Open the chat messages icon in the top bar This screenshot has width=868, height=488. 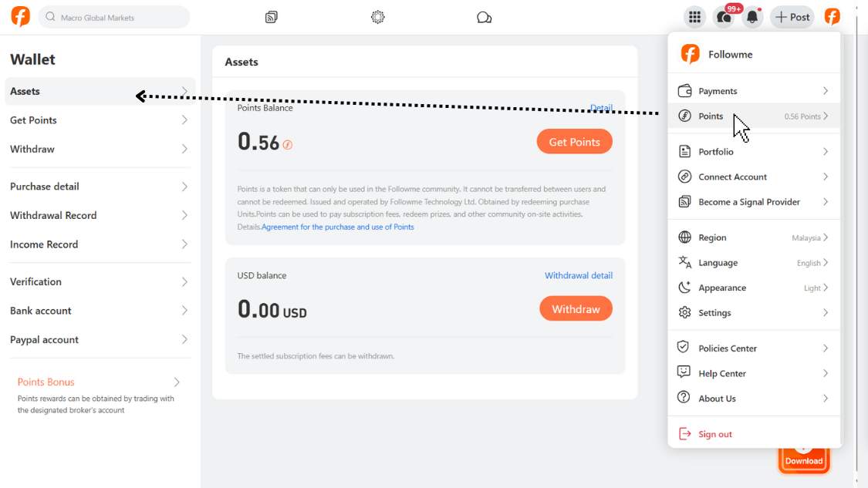[x=484, y=15]
